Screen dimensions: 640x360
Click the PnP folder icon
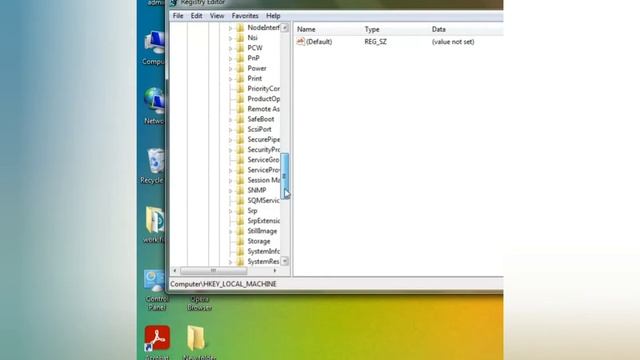point(240,58)
